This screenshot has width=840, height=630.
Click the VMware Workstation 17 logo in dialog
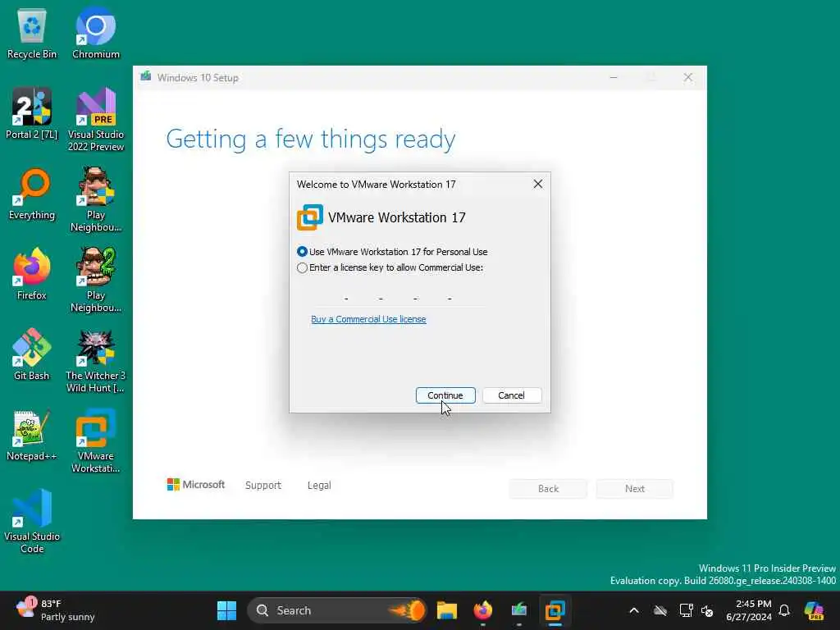point(309,217)
